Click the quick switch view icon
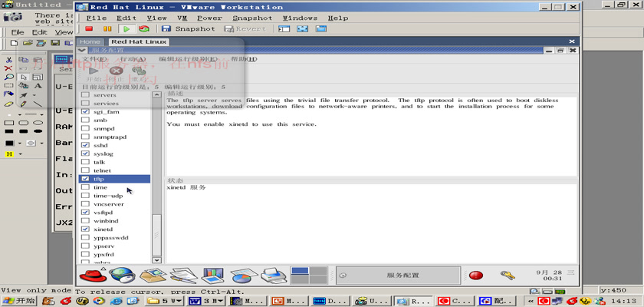 click(320, 28)
